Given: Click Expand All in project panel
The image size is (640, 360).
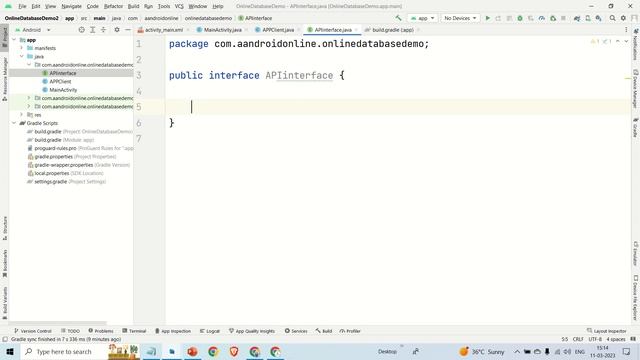Looking at the screenshot, I should [93, 30].
